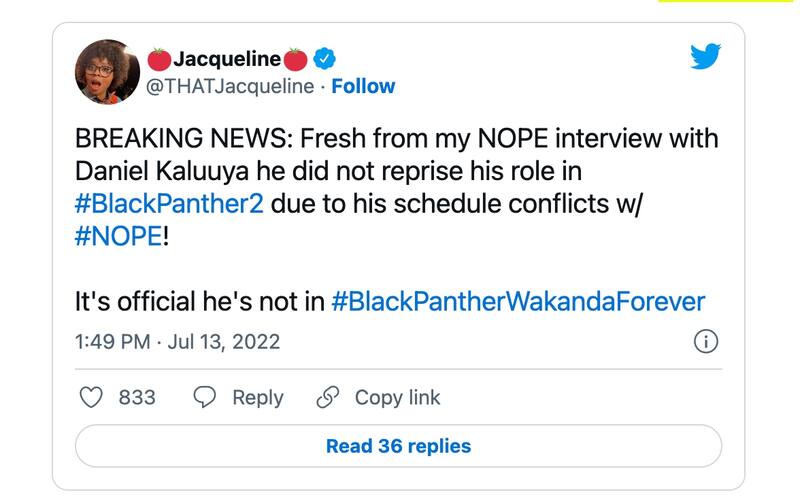Click the tomato emoji before Jacqueline

click(x=159, y=58)
